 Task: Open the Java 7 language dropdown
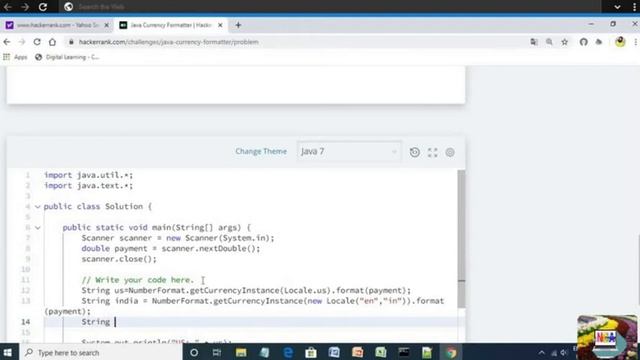tap(349, 152)
